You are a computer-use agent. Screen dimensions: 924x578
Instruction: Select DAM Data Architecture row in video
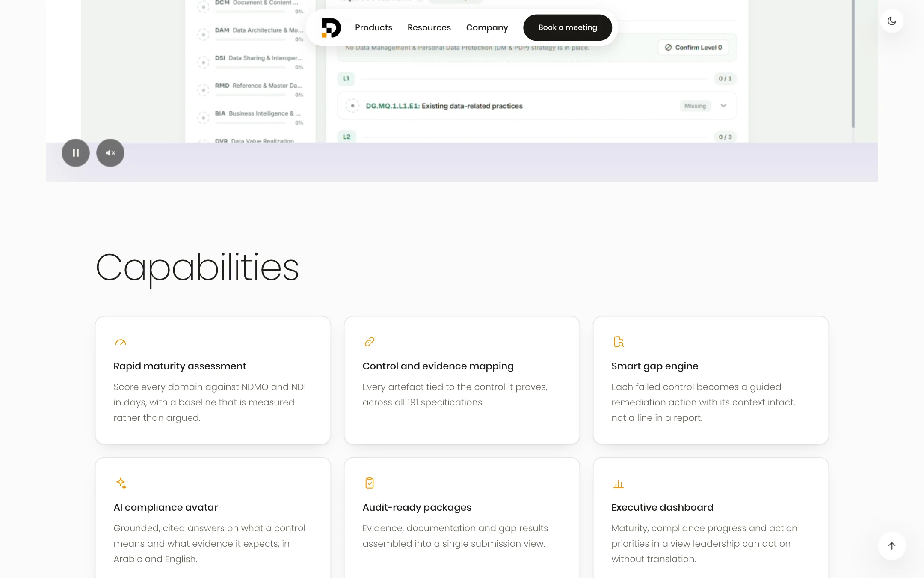coord(250,34)
